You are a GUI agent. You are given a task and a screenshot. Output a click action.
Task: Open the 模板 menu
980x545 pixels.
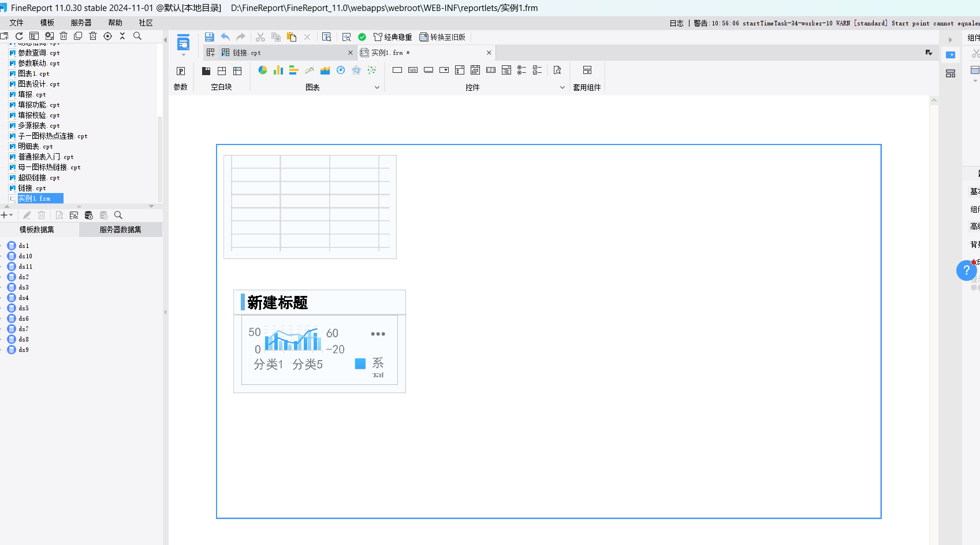[47, 23]
